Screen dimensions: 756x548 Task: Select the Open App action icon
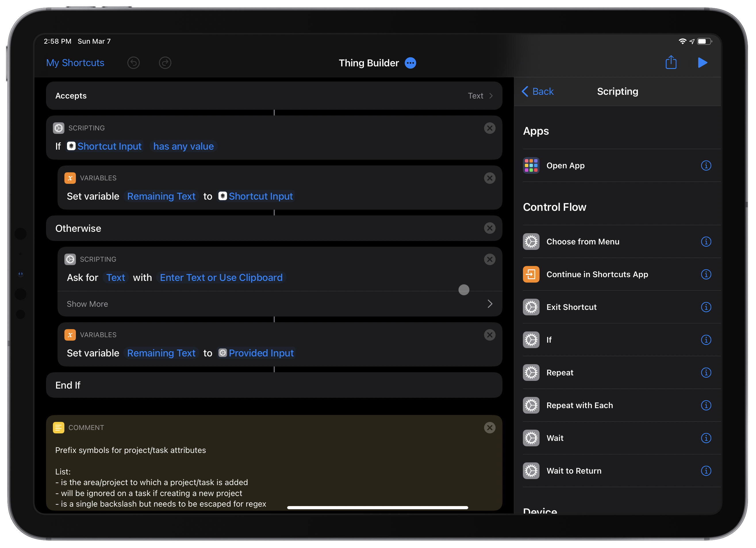(x=531, y=165)
